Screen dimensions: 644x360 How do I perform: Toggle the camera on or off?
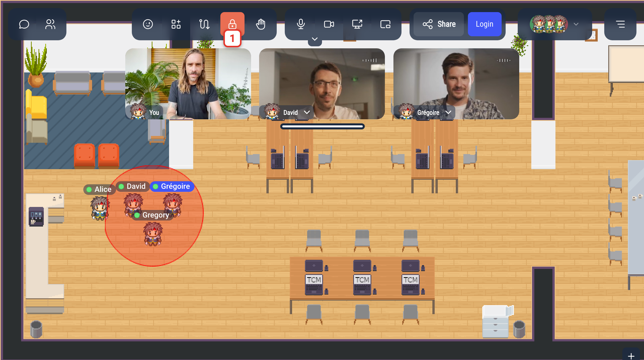[x=329, y=24]
